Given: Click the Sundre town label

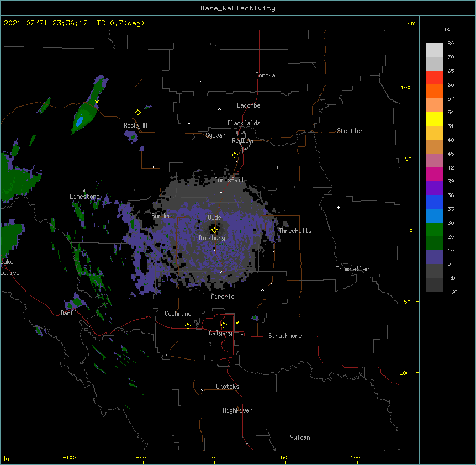Looking at the screenshot, I should [161, 216].
